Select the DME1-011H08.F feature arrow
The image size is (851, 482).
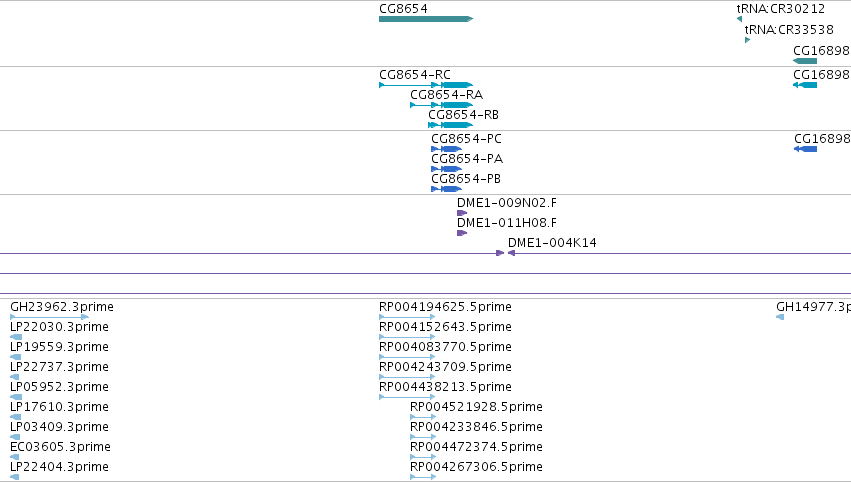[462, 233]
